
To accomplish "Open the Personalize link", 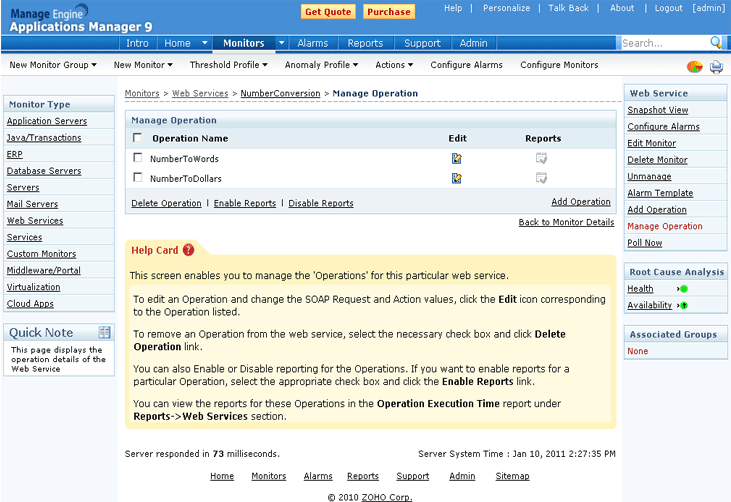I will pyautogui.click(x=506, y=8).
